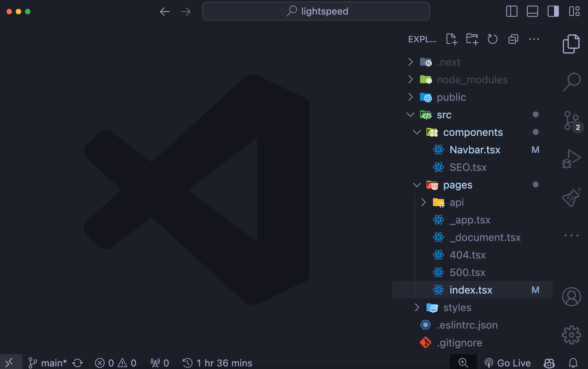Open the Manage gear menu
The image size is (588, 369).
[571, 335]
